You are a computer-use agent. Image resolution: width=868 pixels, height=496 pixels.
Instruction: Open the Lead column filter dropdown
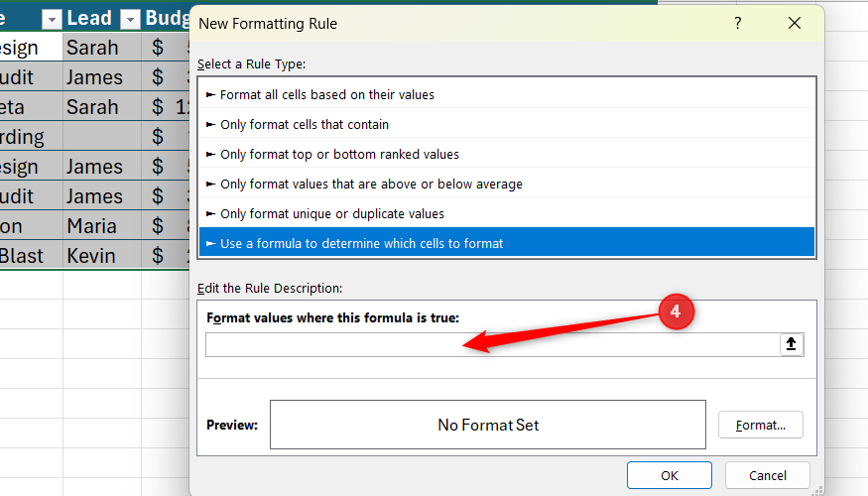tap(130, 20)
